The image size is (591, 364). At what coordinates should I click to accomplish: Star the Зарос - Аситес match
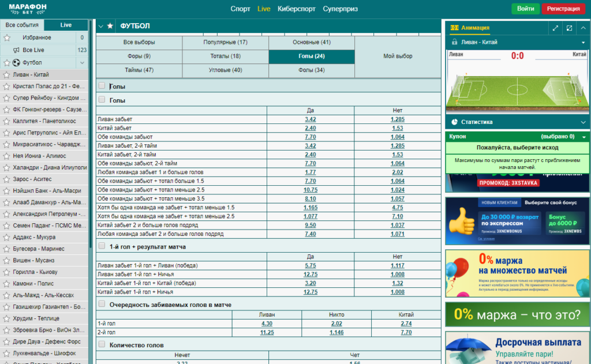tap(6, 179)
